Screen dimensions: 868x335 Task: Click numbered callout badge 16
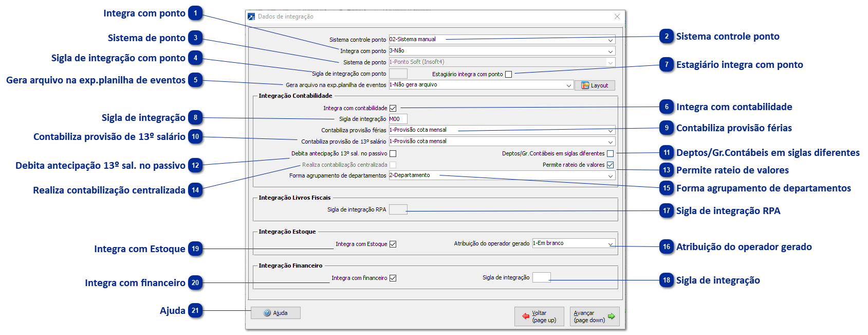point(667,247)
